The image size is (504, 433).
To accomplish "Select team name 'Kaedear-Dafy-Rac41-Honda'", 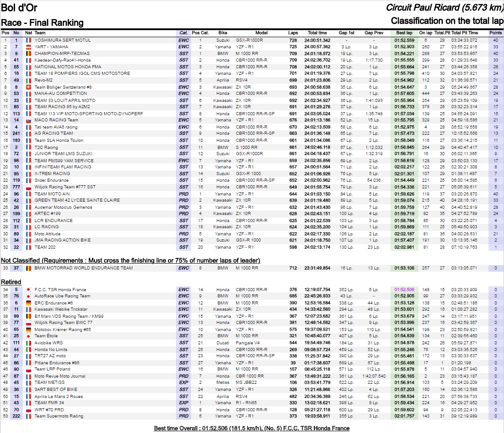I will [63, 60].
